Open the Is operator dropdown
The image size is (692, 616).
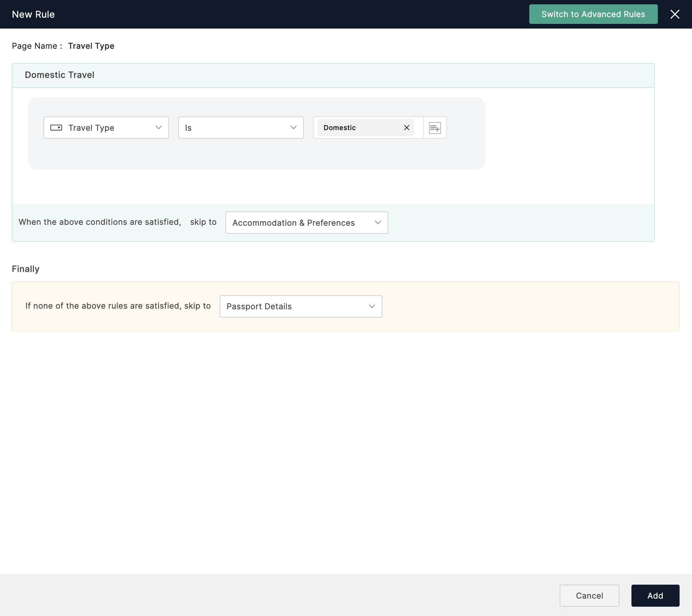tap(240, 128)
